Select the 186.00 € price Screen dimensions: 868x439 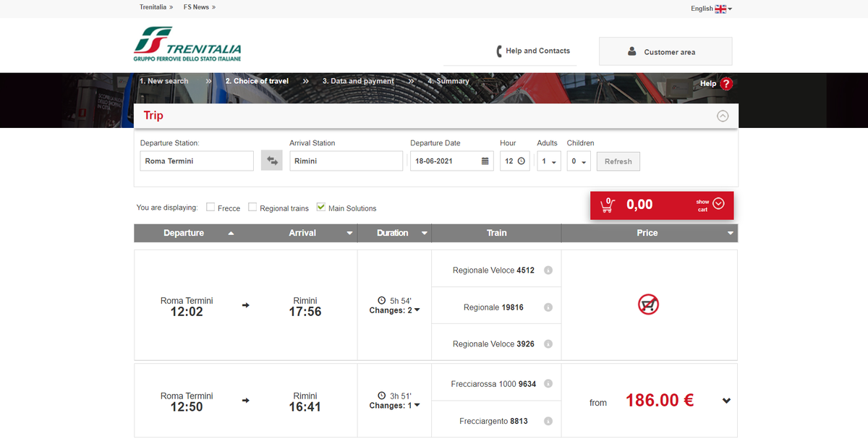coord(660,401)
